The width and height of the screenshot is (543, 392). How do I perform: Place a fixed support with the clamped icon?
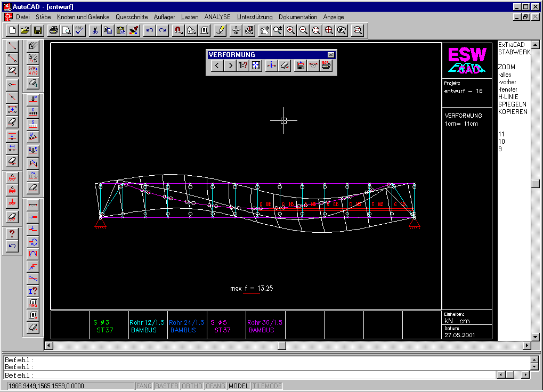click(x=12, y=203)
